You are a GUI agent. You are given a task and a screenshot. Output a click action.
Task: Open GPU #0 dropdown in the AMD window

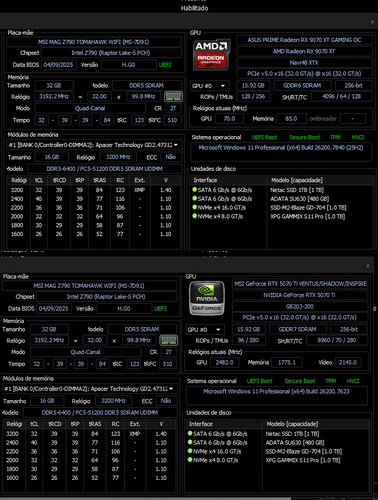coord(210,86)
